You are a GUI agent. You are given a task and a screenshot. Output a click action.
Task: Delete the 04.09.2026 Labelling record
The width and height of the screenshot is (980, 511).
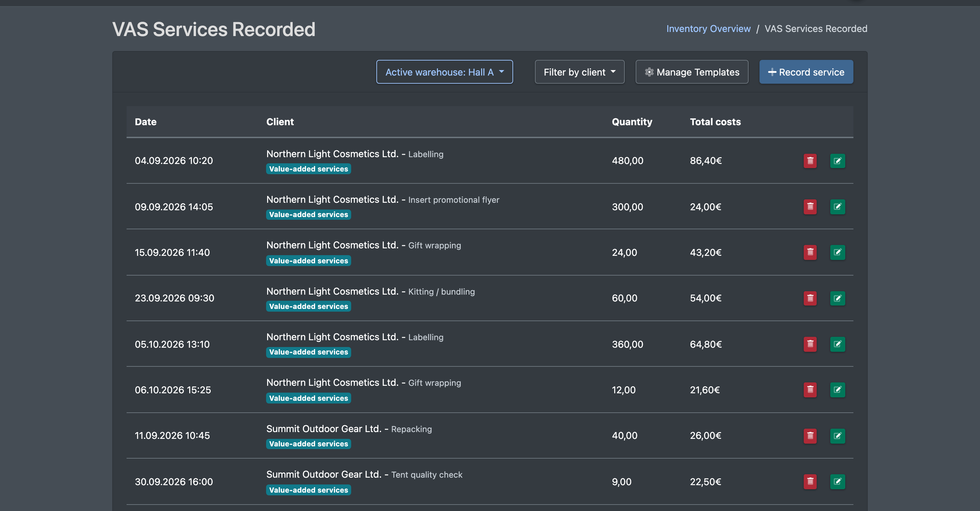[x=810, y=161]
